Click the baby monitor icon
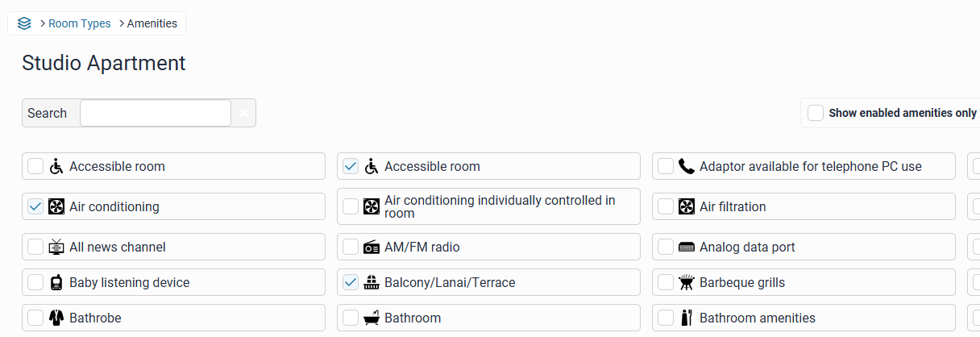 click(56, 283)
